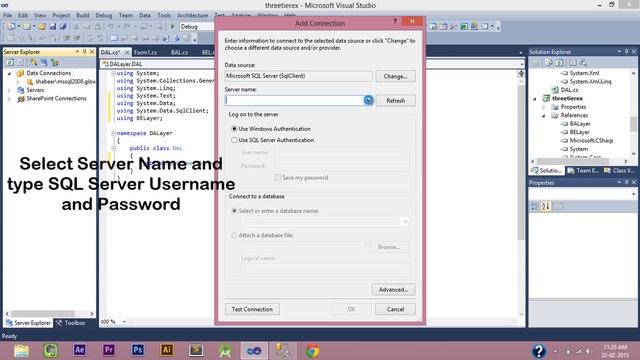Click Show All Files icon in Solution Explorer
This screenshot has height=360, width=640.
tap(549, 62)
